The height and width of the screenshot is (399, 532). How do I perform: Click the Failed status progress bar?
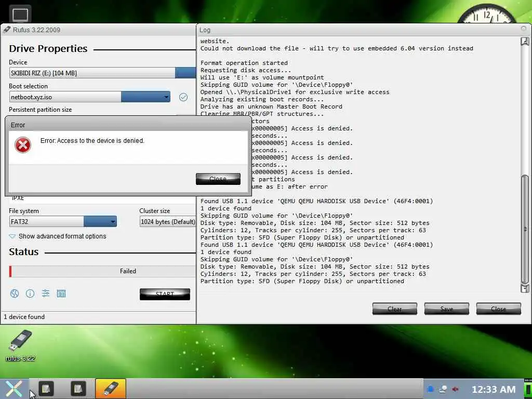tap(102, 271)
